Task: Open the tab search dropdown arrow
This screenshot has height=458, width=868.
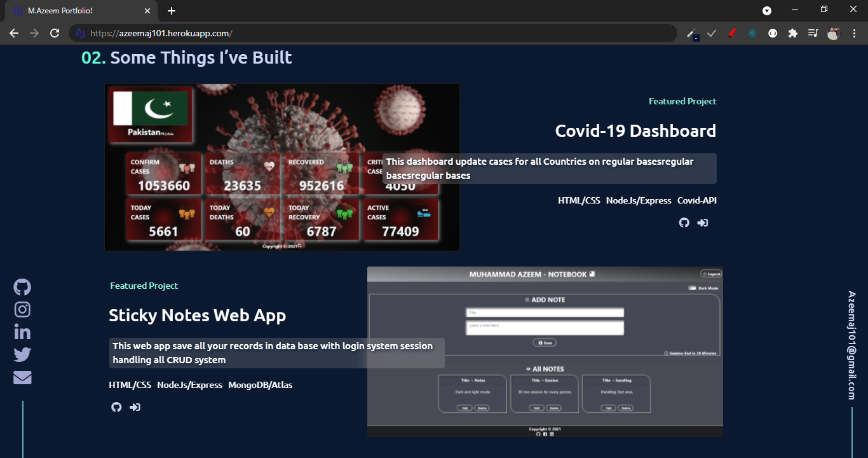Action: (767, 11)
